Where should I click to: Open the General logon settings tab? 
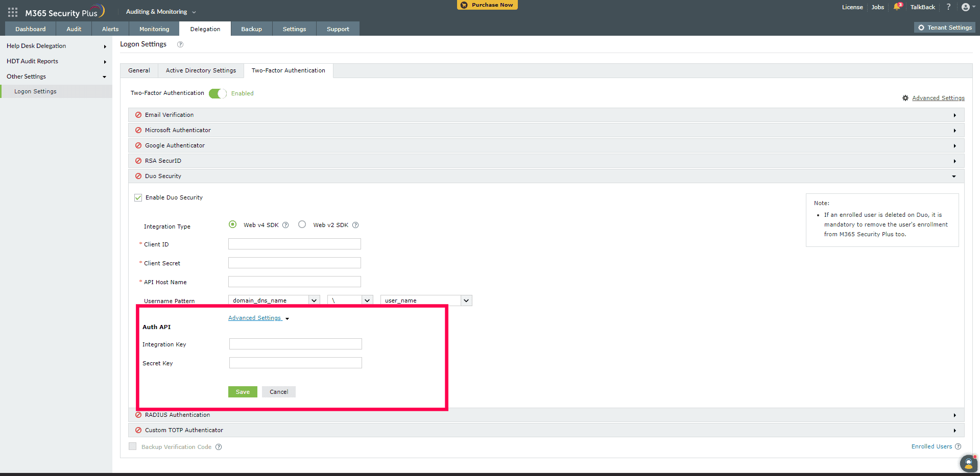[x=139, y=71]
